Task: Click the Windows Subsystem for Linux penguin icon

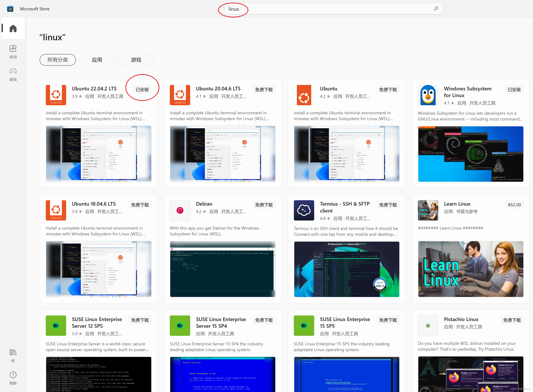Action: (428, 95)
